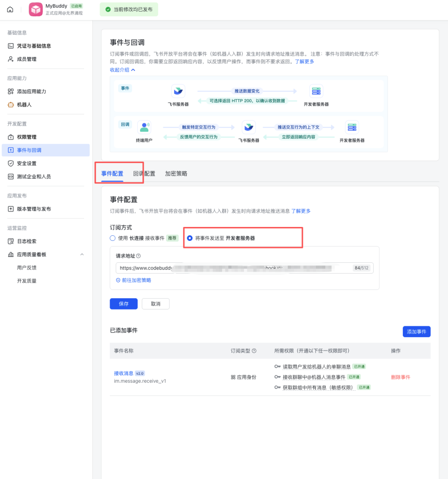Switch to the 回调配置 tab
The image size is (448, 479).
(x=146, y=174)
